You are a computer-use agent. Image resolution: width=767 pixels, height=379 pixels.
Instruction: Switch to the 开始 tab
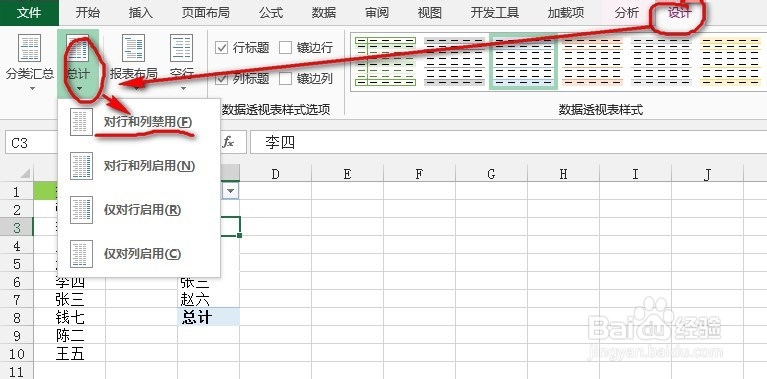[88, 13]
